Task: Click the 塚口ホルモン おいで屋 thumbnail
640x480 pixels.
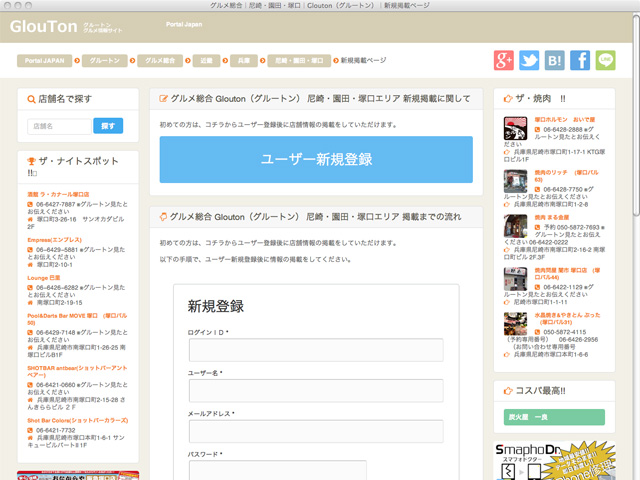Action: (515, 128)
